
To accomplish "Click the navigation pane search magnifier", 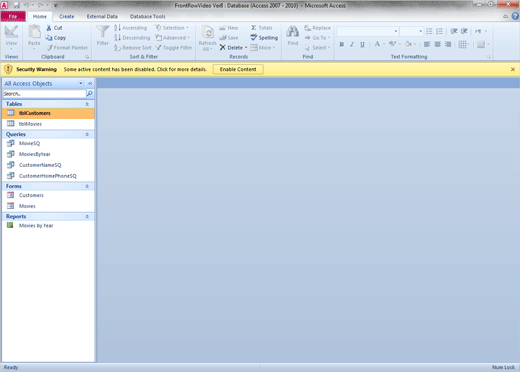I will [90, 94].
